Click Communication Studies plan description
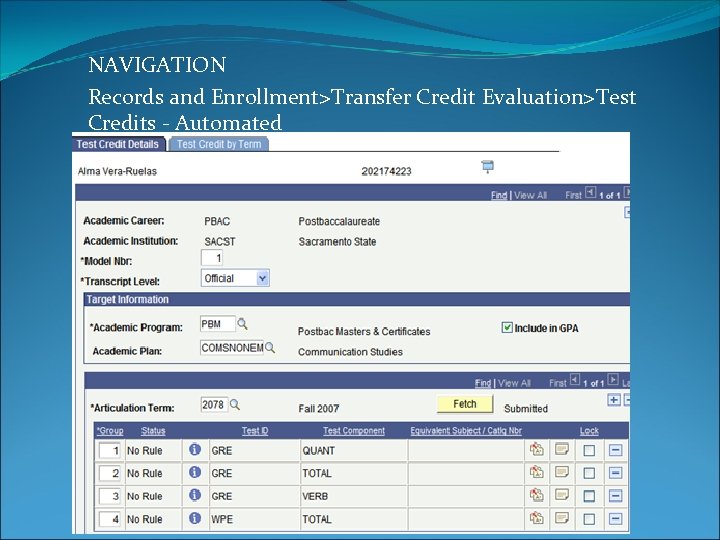Viewport: 720px width, 540px height. pos(350,352)
